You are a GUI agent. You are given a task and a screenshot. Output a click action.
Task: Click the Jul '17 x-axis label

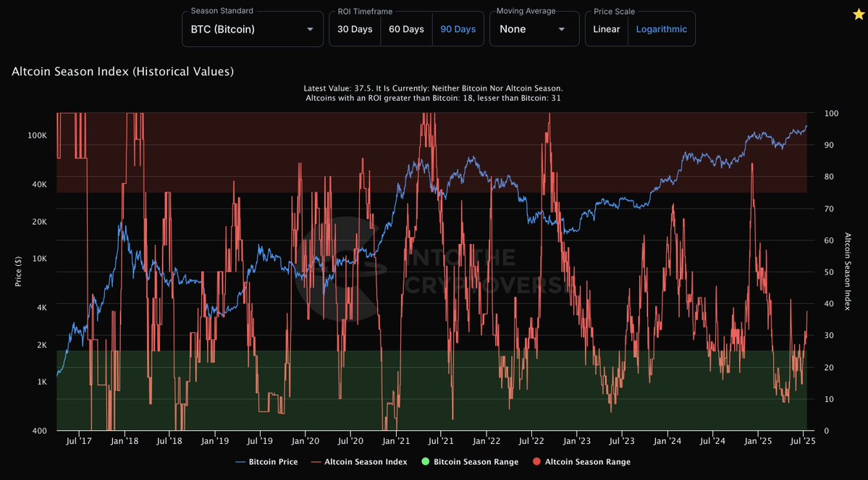coord(79,441)
